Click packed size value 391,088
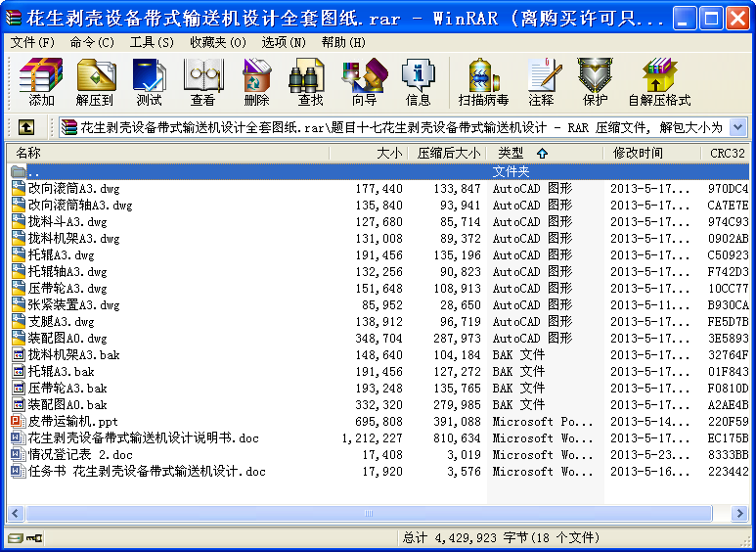The image size is (756, 552). click(x=457, y=421)
